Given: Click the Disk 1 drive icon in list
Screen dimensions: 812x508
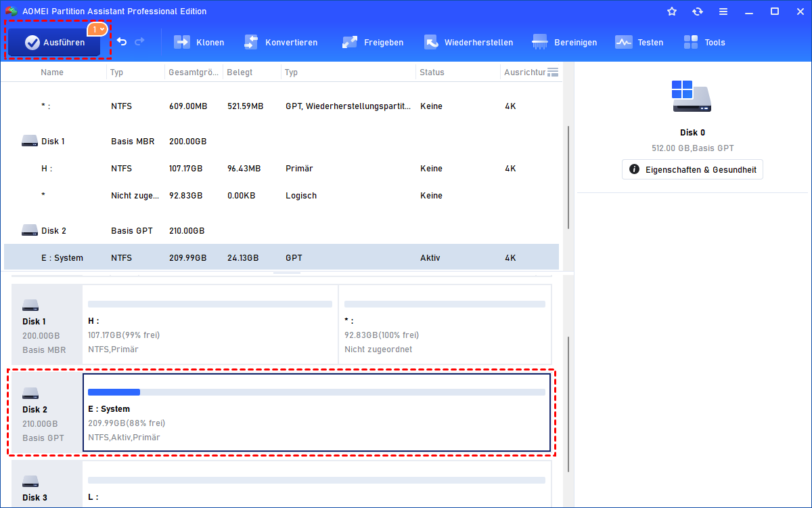Looking at the screenshot, I should pos(30,142).
